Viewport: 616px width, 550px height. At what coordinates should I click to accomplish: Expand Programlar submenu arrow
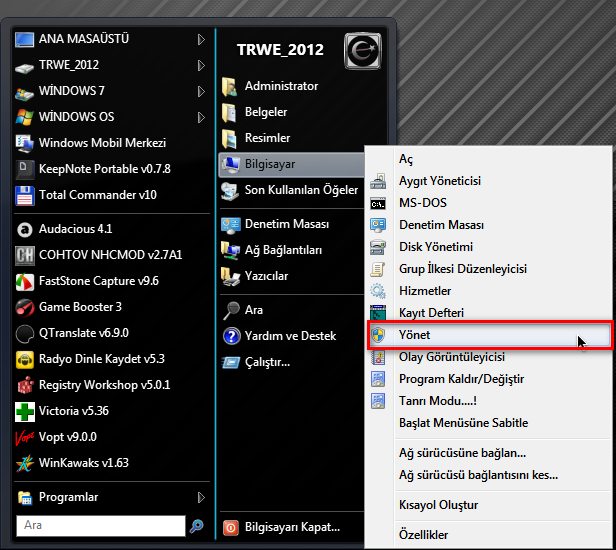[x=201, y=497]
